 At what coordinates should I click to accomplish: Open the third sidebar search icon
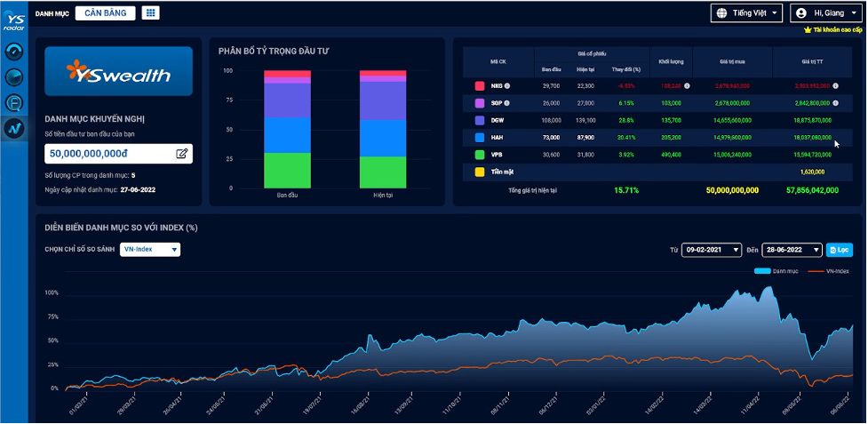[x=14, y=102]
